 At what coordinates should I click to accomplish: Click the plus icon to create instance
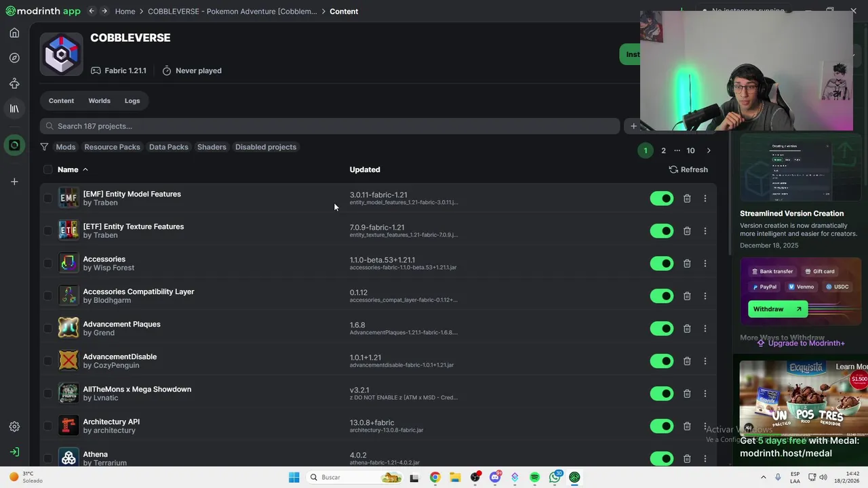click(14, 182)
